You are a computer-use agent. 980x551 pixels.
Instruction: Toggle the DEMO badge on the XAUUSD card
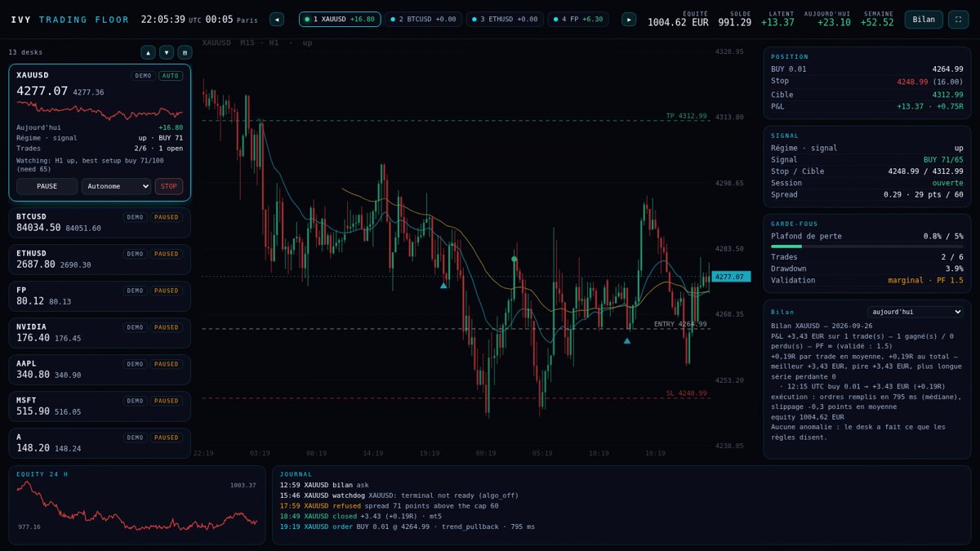click(143, 76)
